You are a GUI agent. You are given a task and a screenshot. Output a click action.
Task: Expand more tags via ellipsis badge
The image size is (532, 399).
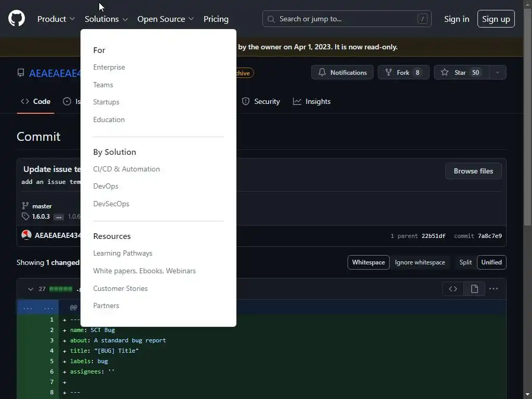point(58,217)
